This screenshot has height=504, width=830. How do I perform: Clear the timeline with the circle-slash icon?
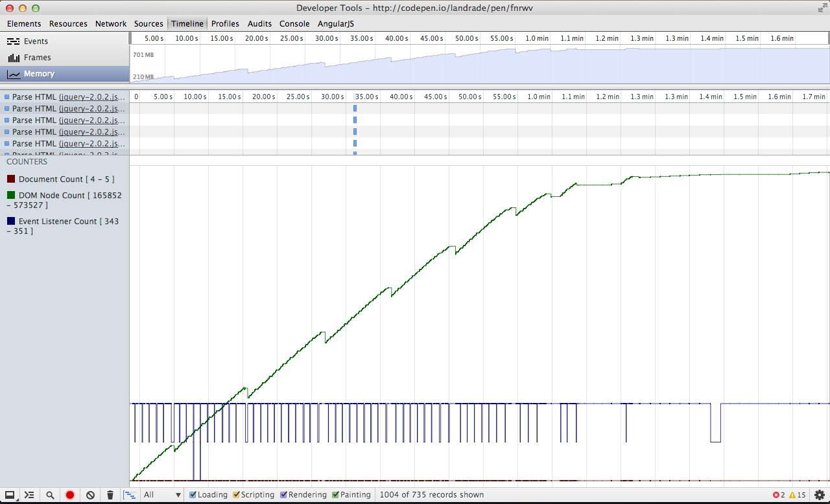(90, 495)
